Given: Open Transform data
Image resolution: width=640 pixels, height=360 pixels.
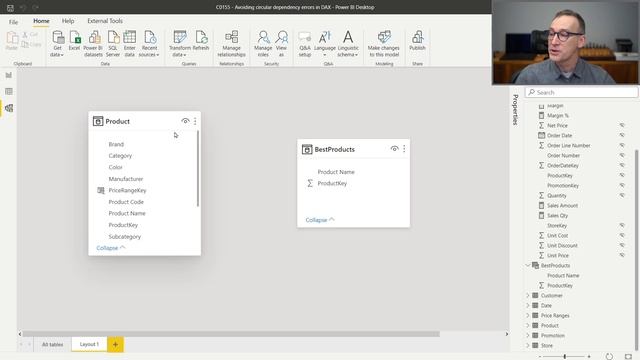Looking at the screenshot, I should (x=180, y=44).
